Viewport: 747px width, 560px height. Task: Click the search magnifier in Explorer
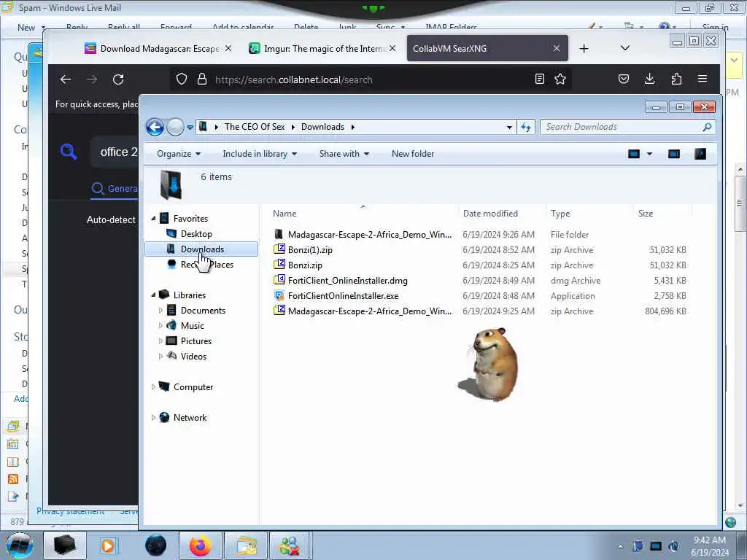[707, 127]
